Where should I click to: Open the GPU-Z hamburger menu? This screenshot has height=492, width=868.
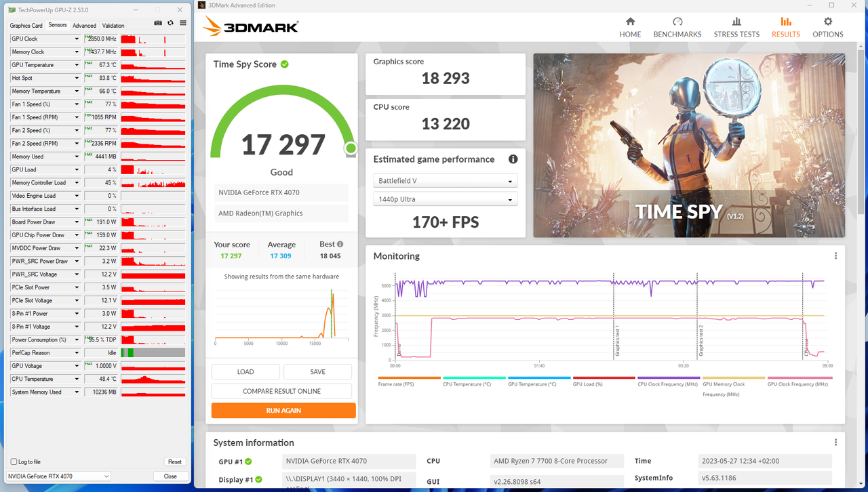pos(182,22)
